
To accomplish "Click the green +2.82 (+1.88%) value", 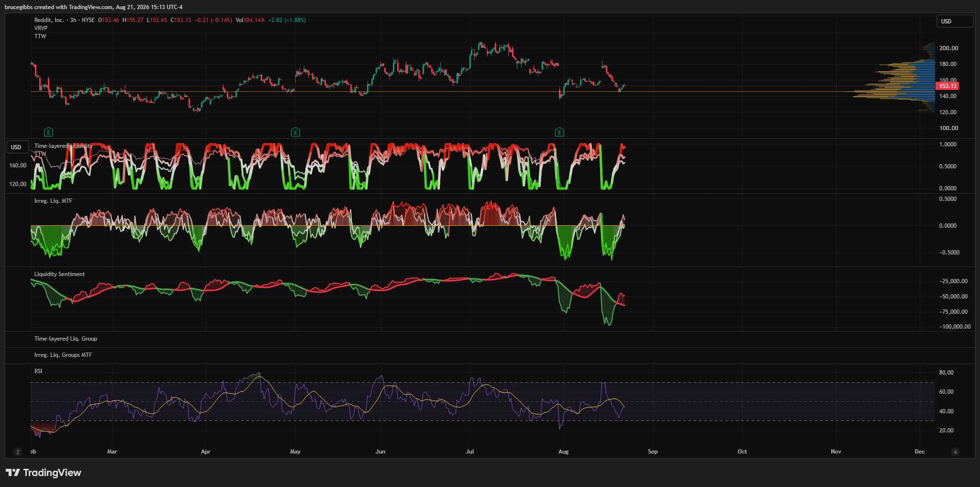I will [287, 20].
